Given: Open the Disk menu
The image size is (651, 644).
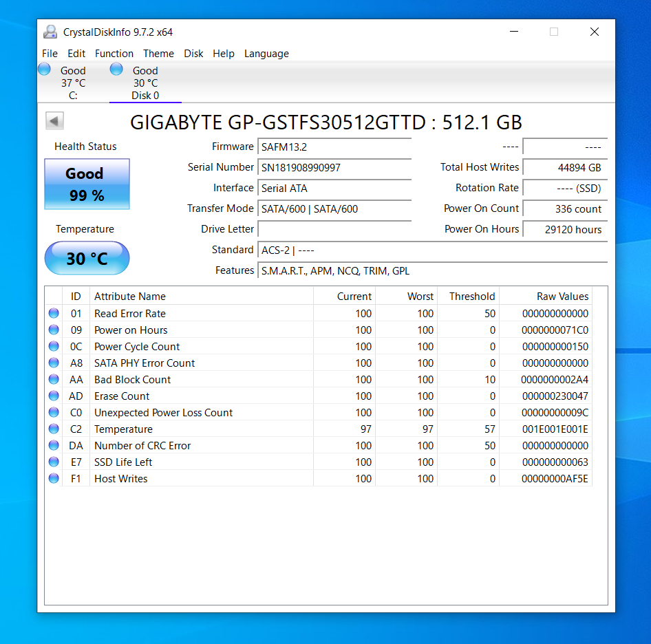Looking at the screenshot, I should pyautogui.click(x=193, y=53).
